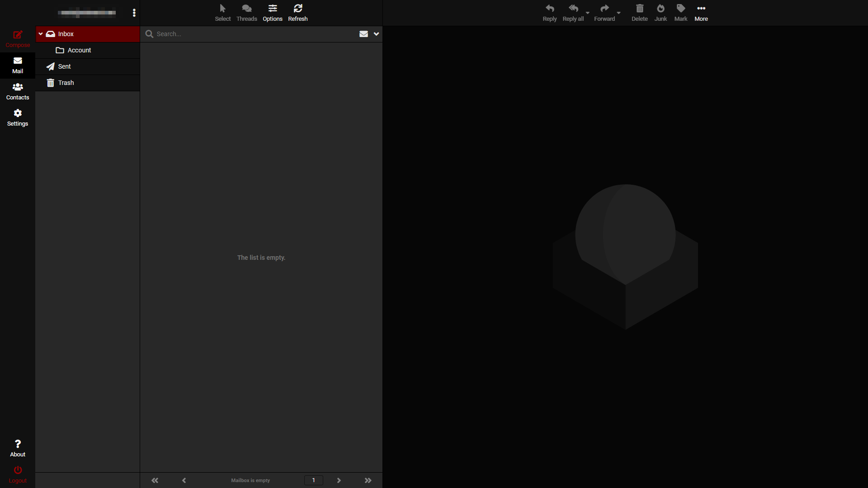The width and height of the screenshot is (868, 488).
Task: Open the Sent folder
Action: point(65,66)
